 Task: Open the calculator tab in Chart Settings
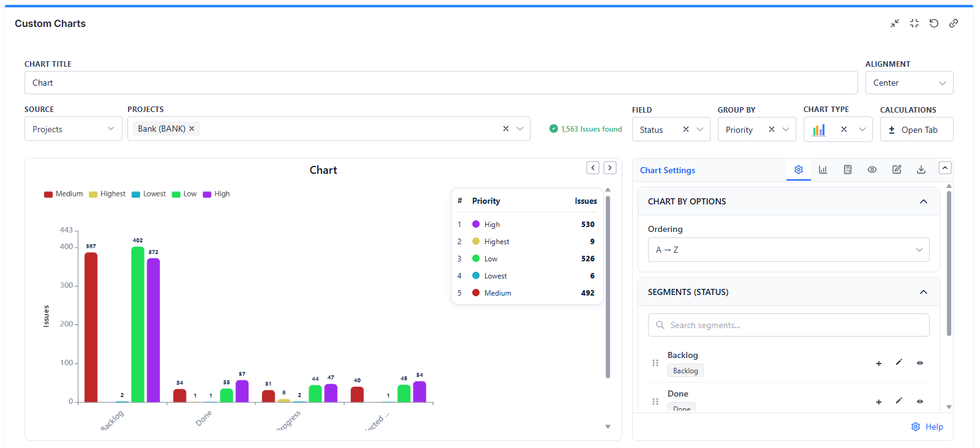[848, 170]
